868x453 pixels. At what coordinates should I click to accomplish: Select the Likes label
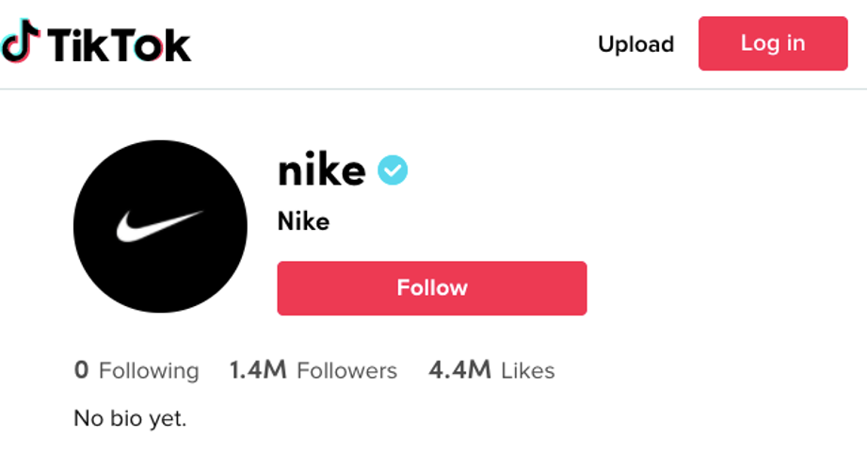click(x=527, y=371)
